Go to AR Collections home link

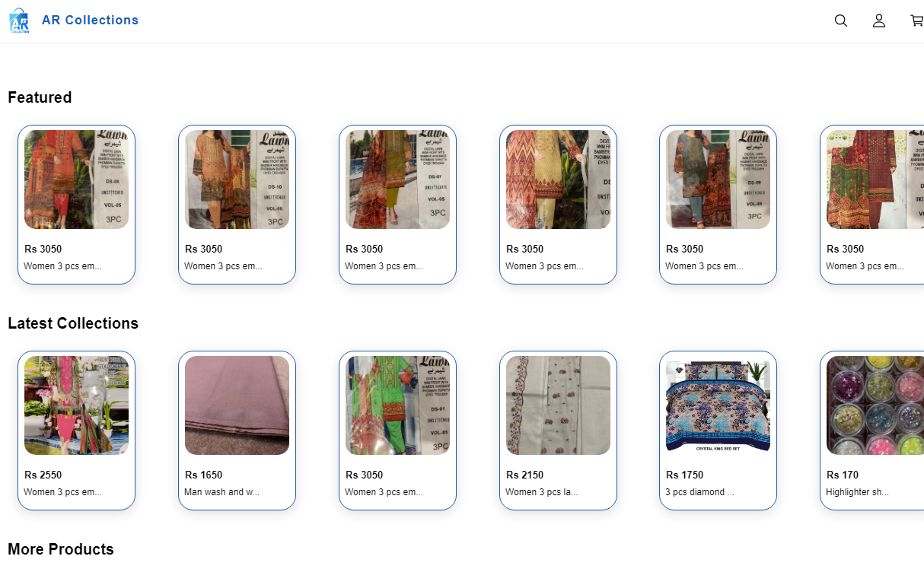point(90,21)
